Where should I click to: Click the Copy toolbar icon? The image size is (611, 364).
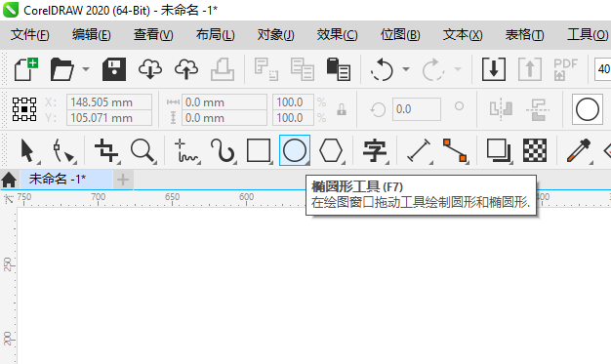click(x=302, y=69)
